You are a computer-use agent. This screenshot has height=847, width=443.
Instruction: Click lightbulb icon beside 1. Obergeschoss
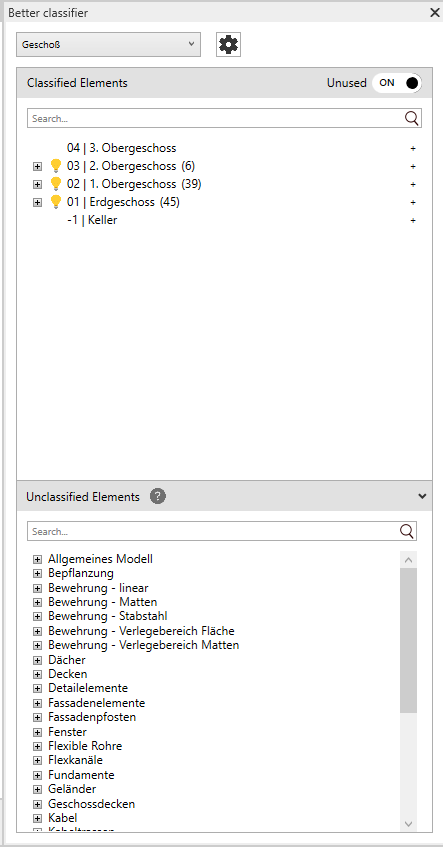pos(56,184)
